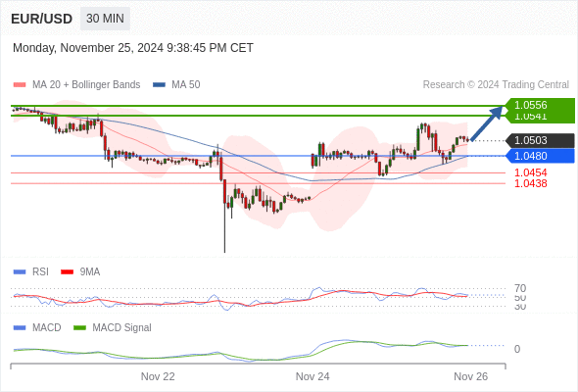Click the MACD legend color swatch
The image size is (578, 392).
[20, 327]
